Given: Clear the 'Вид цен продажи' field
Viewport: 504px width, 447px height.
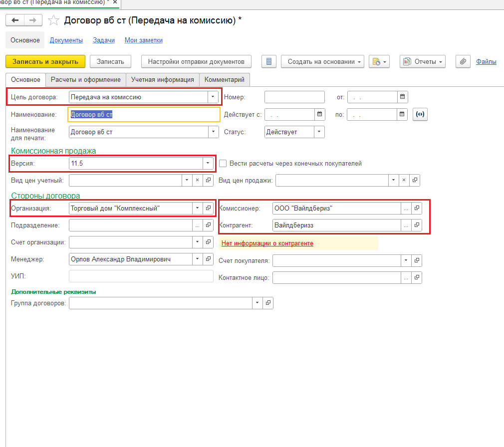Looking at the screenshot, I should coord(404,180).
